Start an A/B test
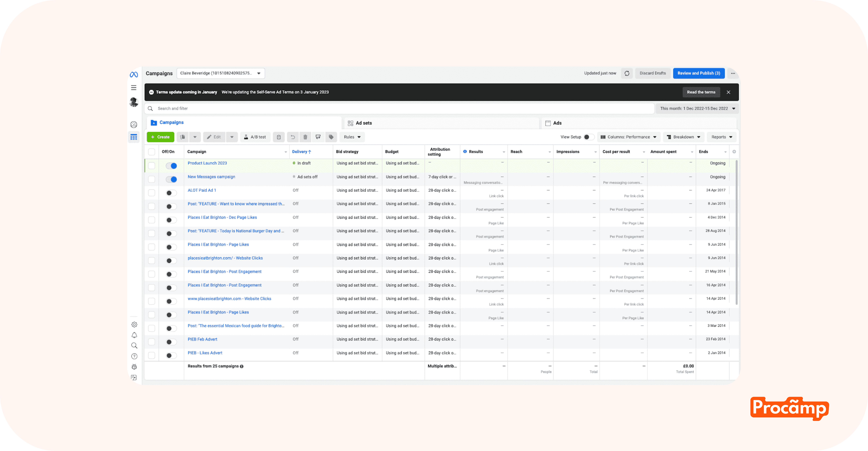This screenshot has width=868, height=451. tap(255, 137)
